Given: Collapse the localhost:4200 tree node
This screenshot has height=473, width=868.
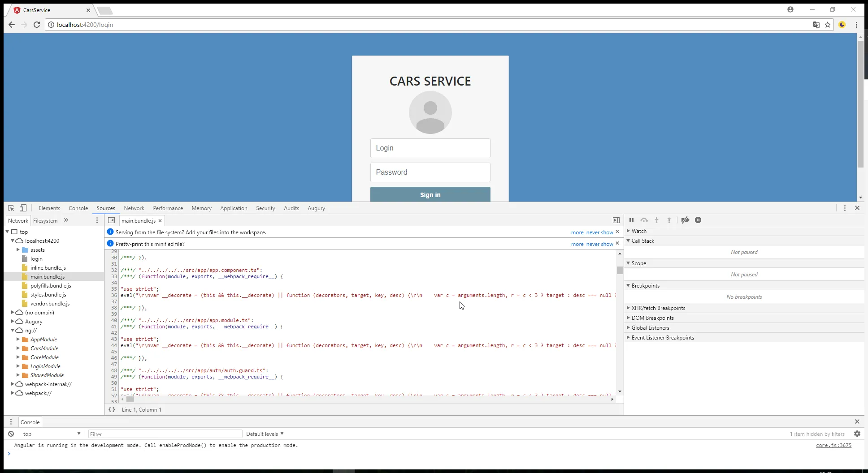Looking at the screenshot, I should point(13,241).
